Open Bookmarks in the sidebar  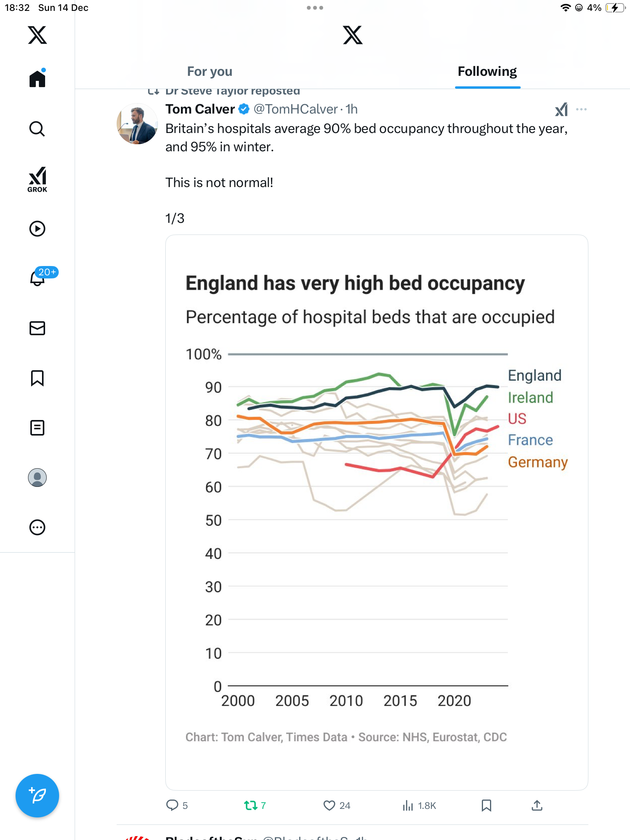[x=37, y=378]
